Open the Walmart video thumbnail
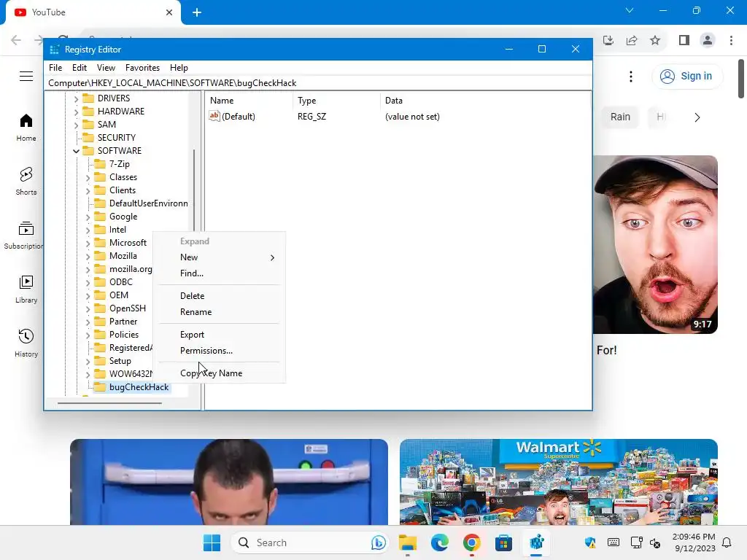The image size is (747, 560). tap(558, 482)
